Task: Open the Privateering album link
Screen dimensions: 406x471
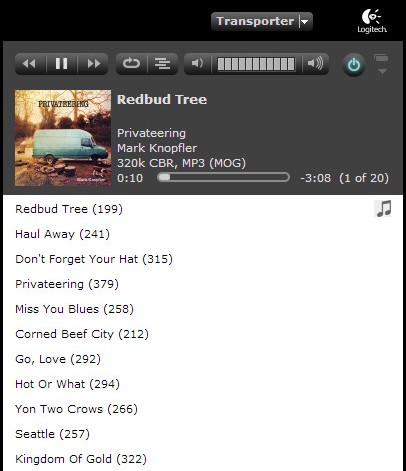Action: tap(151, 133)
